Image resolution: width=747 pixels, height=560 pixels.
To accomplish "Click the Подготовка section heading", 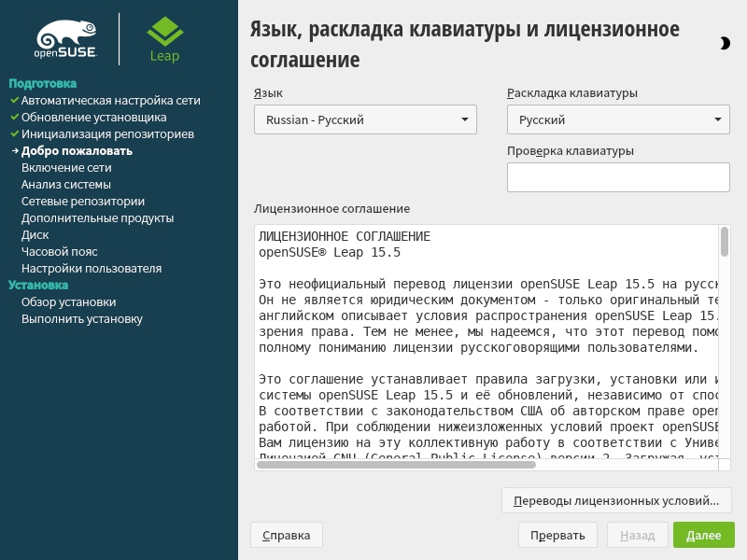I will click(42, 83).
